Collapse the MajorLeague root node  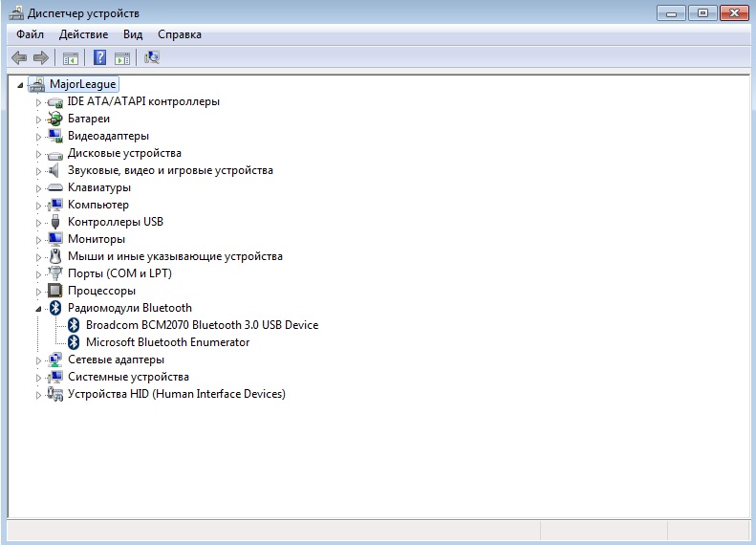20,85
